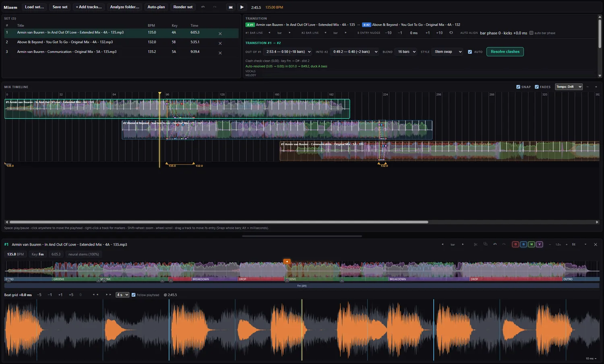Toggle FADES in the mix timeline
This screenshot has height=364, width=604.
(537, 87)
